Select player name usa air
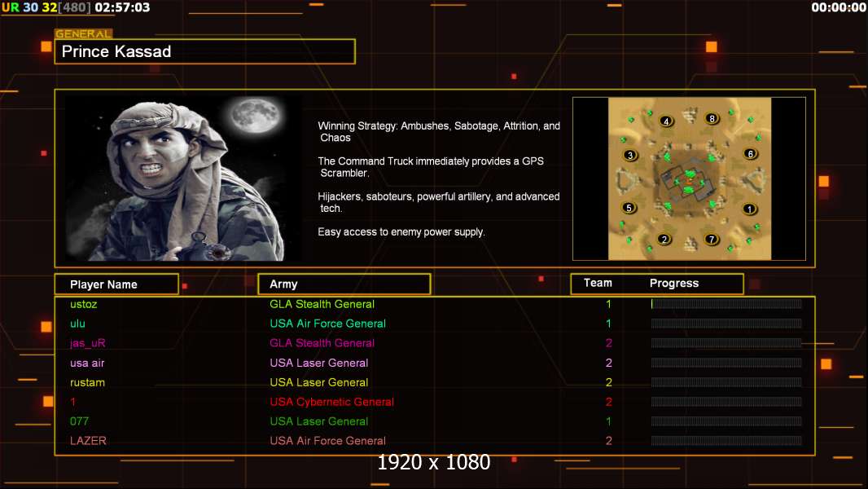Viewport: 868px width, 489px height. click(x=87, y=363)
